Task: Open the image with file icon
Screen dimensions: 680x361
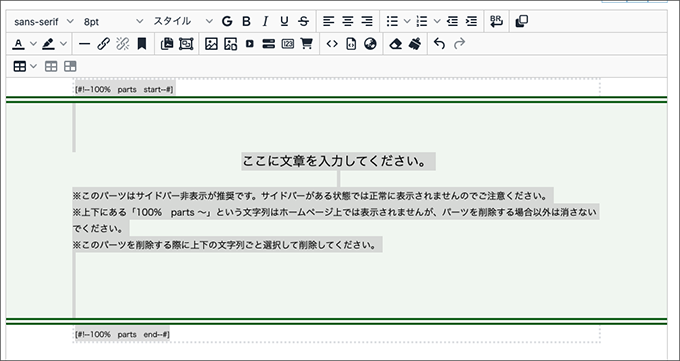Action: pyautogui.click(x=230, y=44)
